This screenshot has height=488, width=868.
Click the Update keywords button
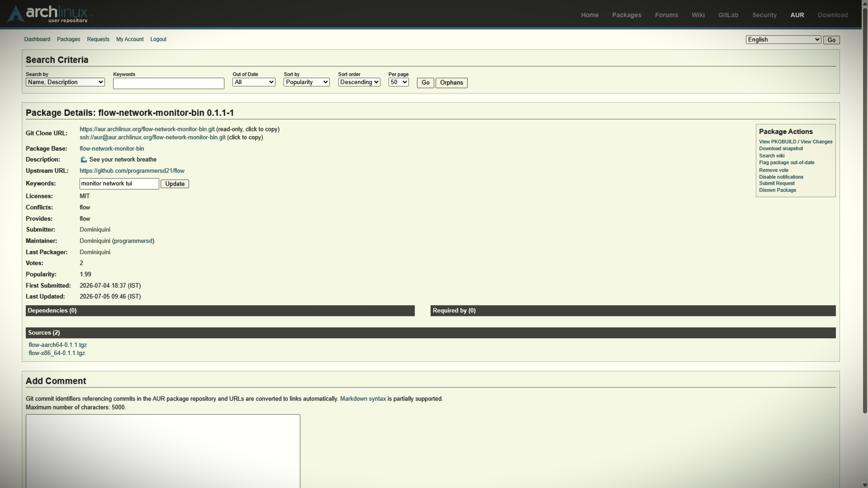coord(175,184)
